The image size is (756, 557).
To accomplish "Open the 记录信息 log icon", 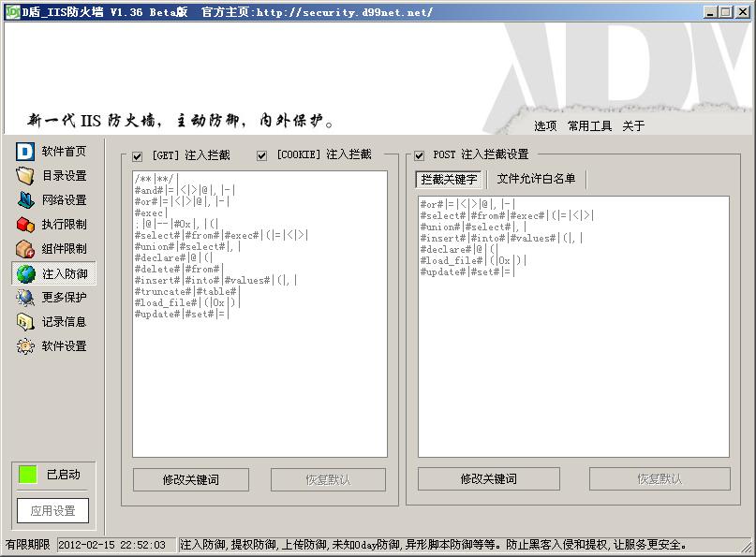I will (25, 321).
